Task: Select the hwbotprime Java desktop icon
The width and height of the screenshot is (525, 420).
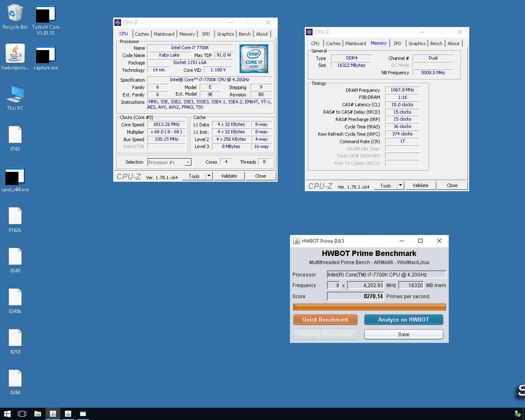Action: click(x=15, y=57)
